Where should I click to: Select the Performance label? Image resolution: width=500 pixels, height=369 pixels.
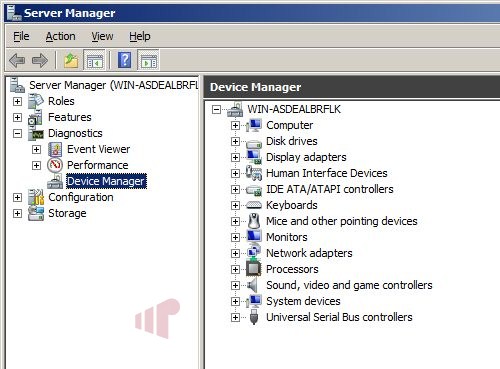(x=97, y=165)
